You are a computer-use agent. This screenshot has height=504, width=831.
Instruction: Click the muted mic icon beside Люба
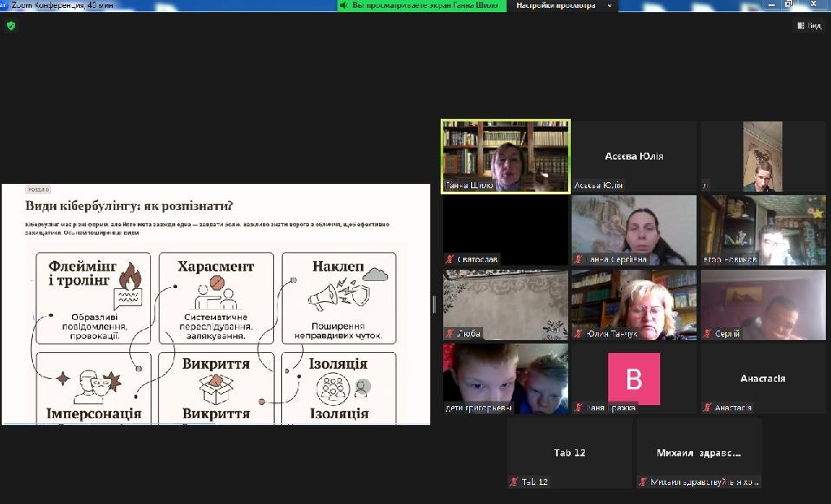click(448, 333)
